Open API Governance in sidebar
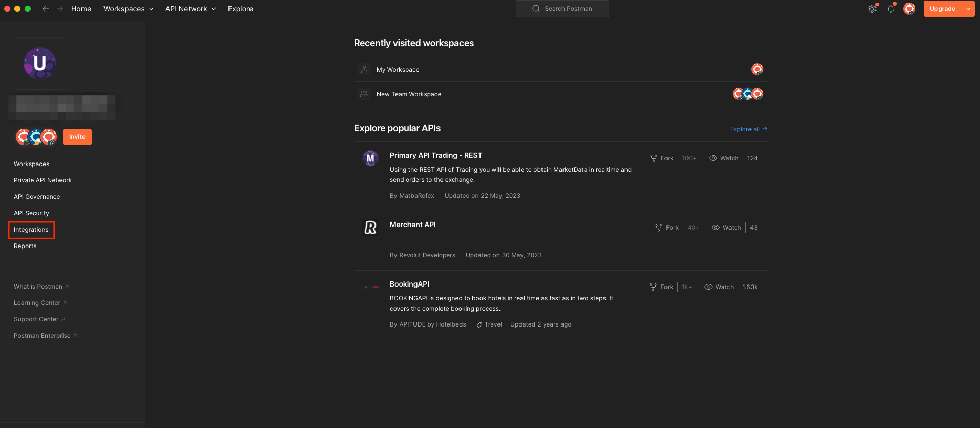This screenshot has width=980, height=428. [37, 197]
